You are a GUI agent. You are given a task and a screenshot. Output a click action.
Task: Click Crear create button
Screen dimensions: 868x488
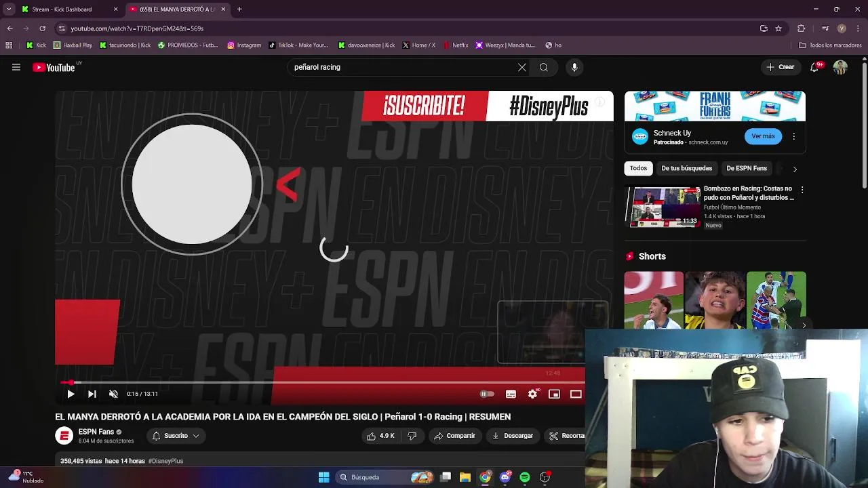780,67
